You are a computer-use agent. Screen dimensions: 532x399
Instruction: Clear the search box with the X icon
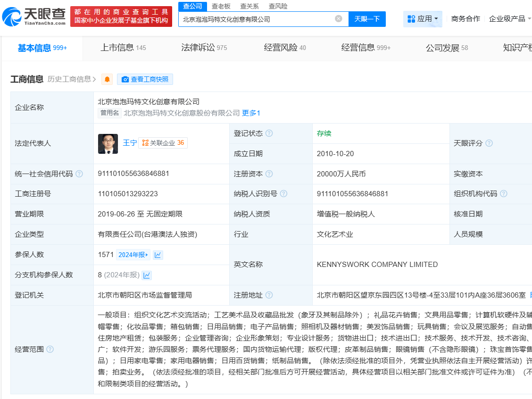tap(338, 19)
